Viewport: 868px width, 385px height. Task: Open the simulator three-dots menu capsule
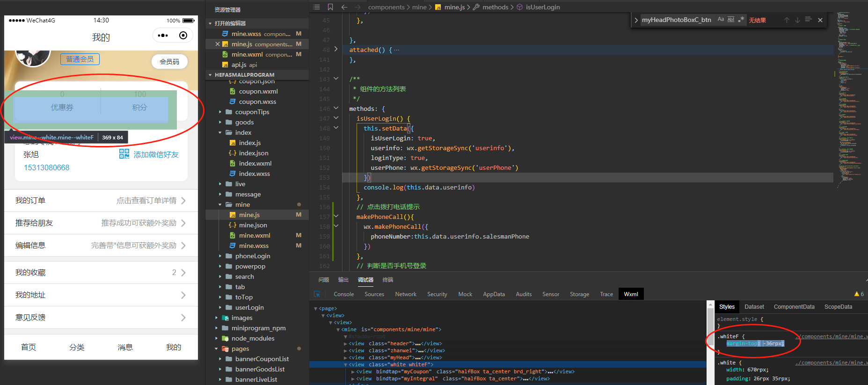pyautogui.click(x=162, y=36)
